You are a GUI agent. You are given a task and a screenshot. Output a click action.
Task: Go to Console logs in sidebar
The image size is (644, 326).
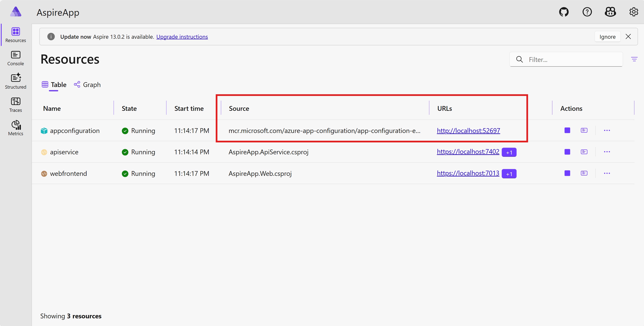tap(16, 58)
